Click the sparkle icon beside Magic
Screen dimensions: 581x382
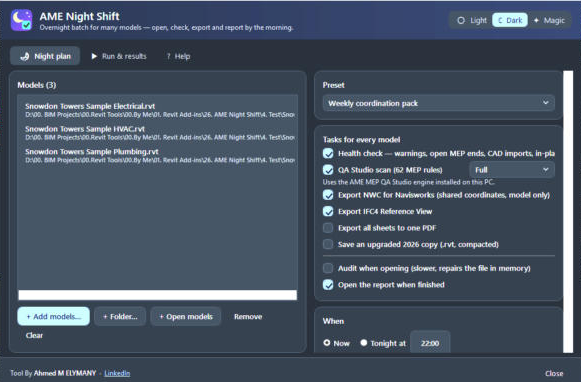536,20
